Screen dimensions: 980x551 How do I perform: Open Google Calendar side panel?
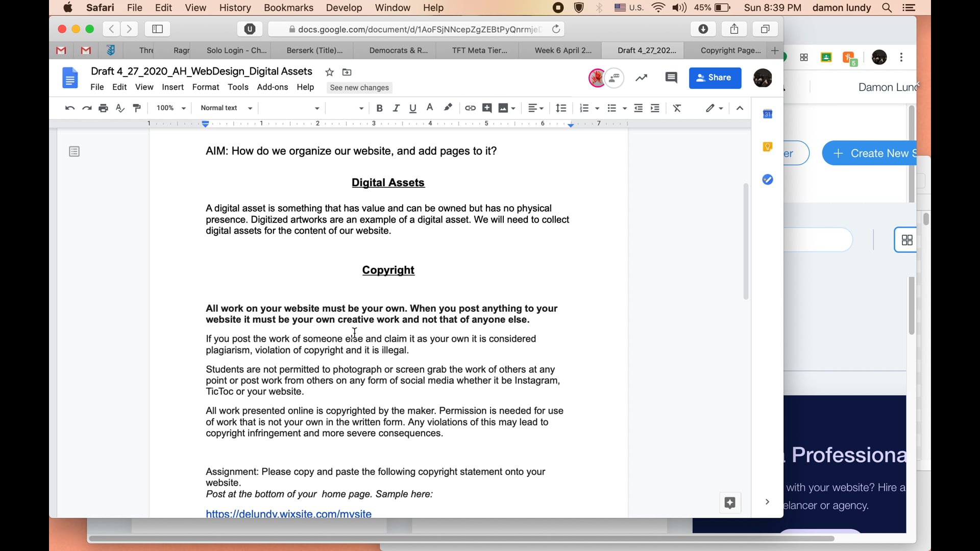click(768, 114)
